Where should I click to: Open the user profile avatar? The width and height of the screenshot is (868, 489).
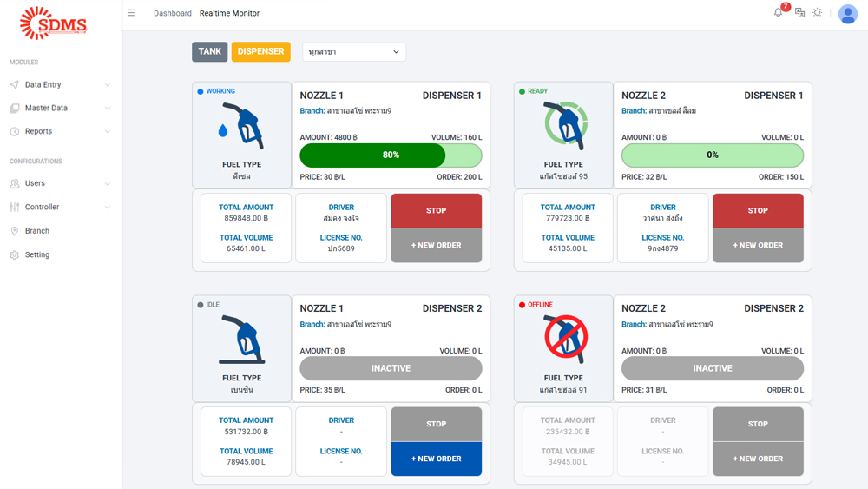[x=848, y=14]
